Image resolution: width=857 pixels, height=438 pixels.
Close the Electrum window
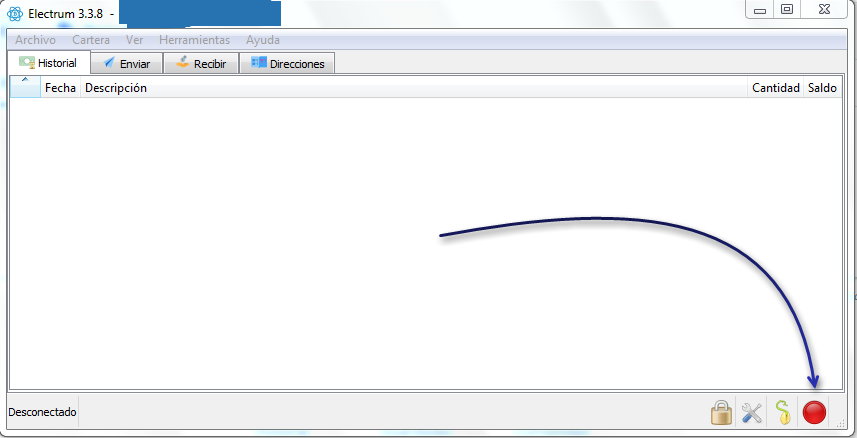(825, 10)
